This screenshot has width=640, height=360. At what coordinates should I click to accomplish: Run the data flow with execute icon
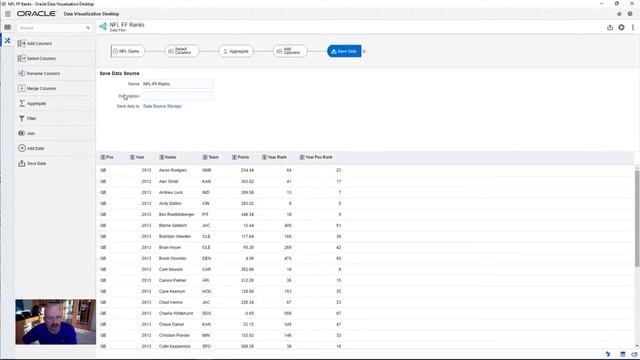tap(621, 27)
